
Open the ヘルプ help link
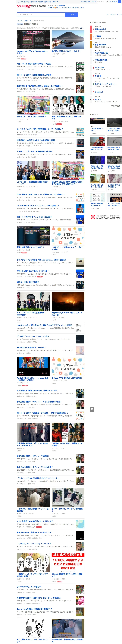pos(93,2)
